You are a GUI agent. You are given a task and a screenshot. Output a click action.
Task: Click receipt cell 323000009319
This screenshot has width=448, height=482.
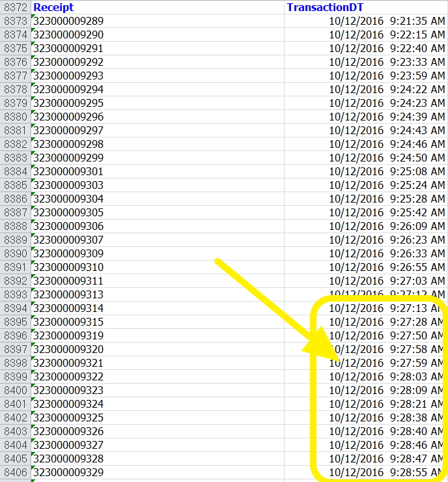point(158,335)
